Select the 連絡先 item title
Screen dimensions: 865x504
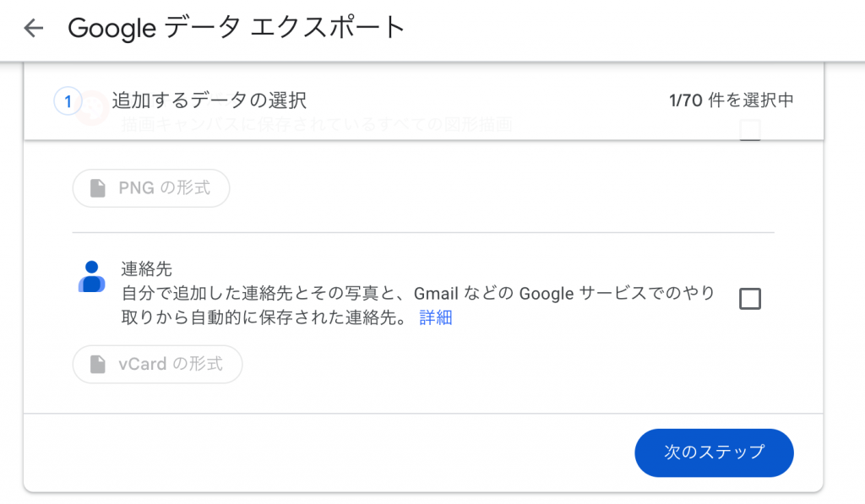(x=147, y=269)
